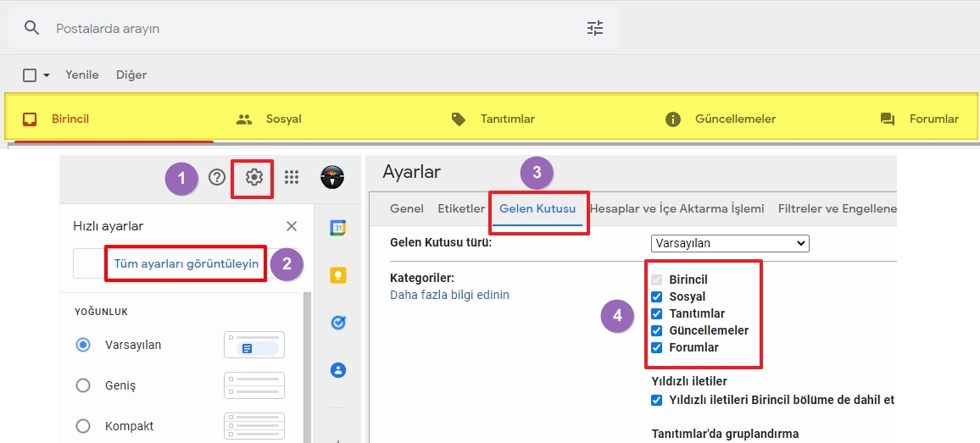
Task: Toggle the Güncellemeler category checkbox
Action: (656, 330)
